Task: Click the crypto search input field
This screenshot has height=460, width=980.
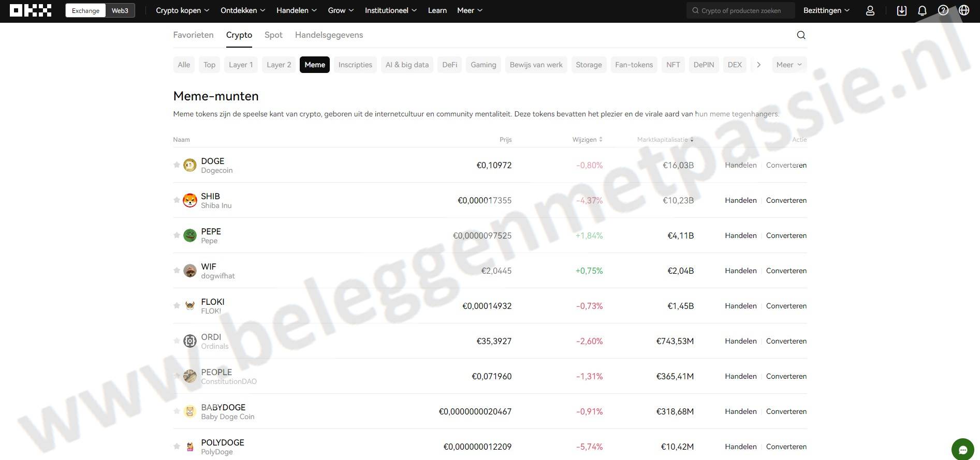Action: tap(741, 10)
